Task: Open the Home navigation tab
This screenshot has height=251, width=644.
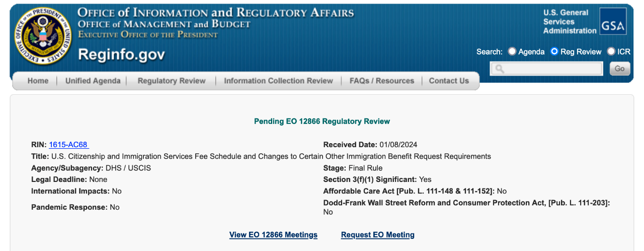Action: [x=38, y=81]
